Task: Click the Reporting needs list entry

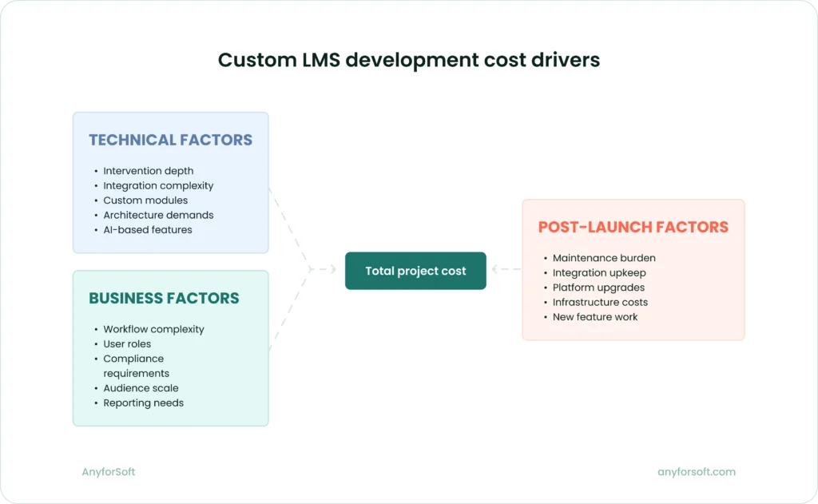Action: [x=143, y=403]
